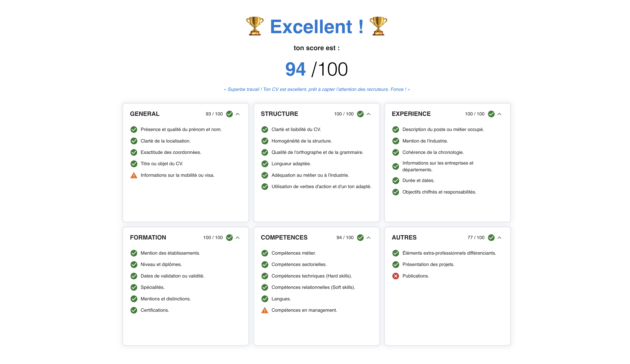Select the EXPERIENCE section title

pyautogui.click(x=411, y=114)
